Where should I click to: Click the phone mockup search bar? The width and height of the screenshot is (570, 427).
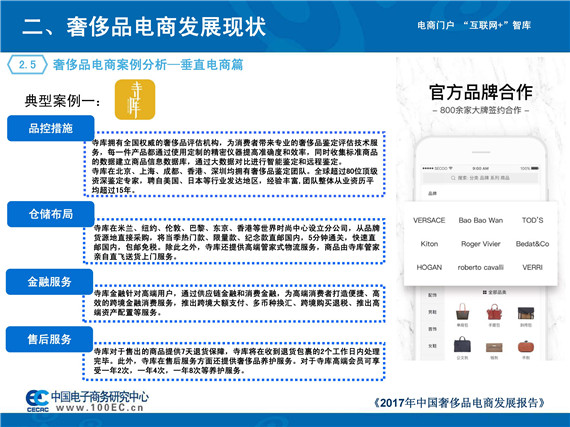480,178
